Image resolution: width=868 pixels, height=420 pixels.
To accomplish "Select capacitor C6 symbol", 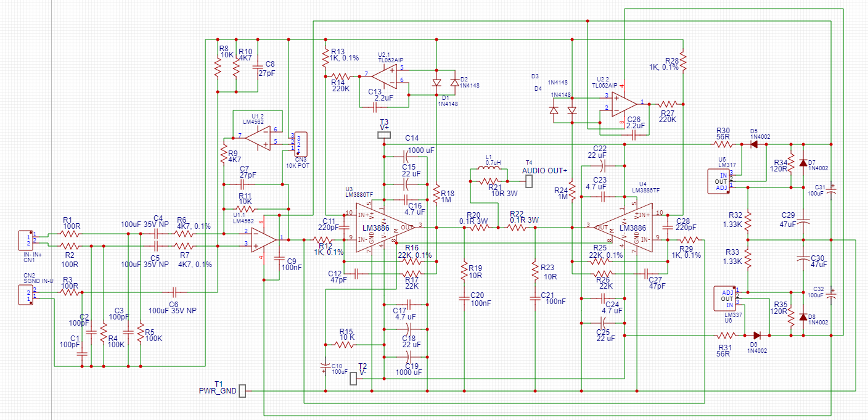I will pyautogui.click(x=175, y=293).
